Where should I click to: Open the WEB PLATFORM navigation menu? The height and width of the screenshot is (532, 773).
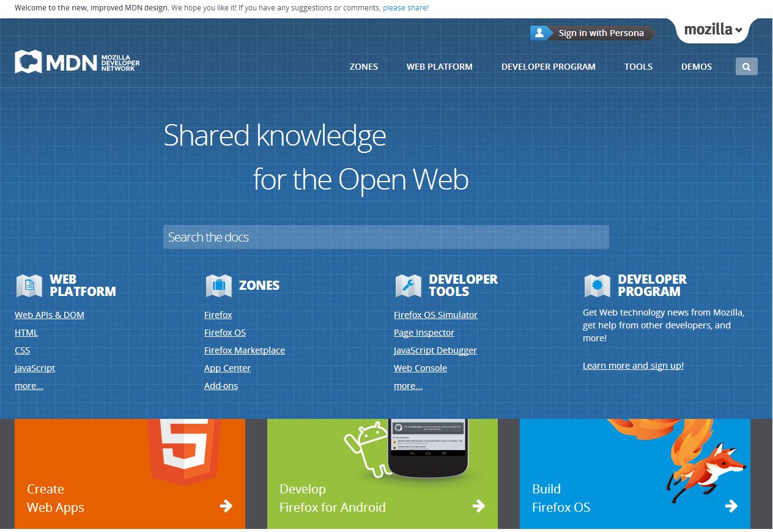pos(440,67)
